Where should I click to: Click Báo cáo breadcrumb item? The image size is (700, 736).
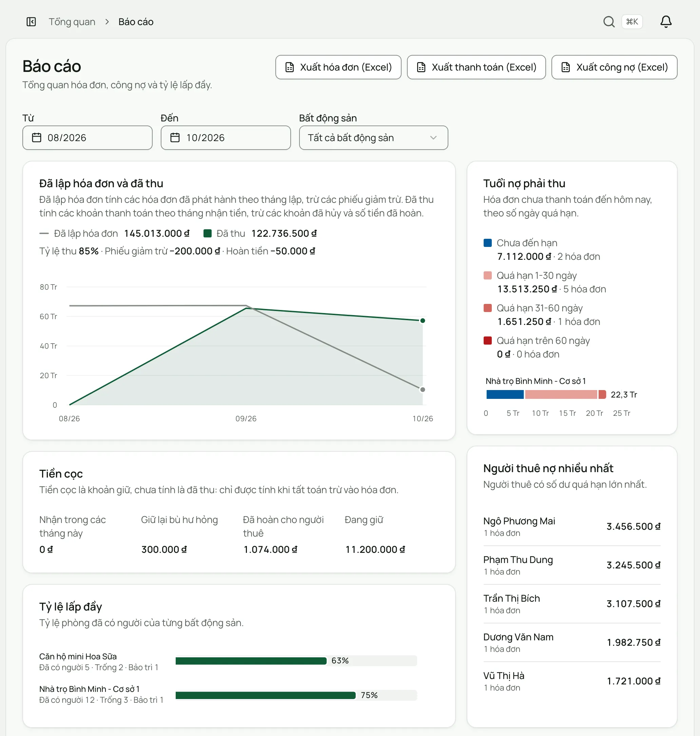click(136, 22)
